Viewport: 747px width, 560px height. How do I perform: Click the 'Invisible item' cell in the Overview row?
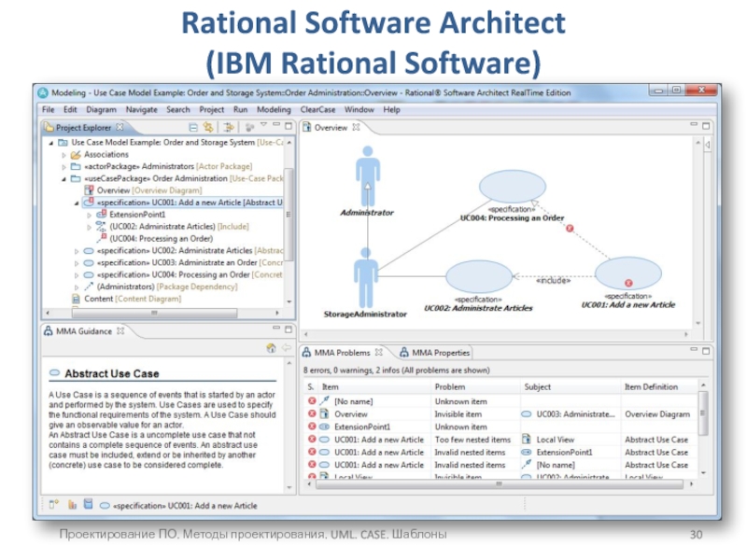(458, 414)
